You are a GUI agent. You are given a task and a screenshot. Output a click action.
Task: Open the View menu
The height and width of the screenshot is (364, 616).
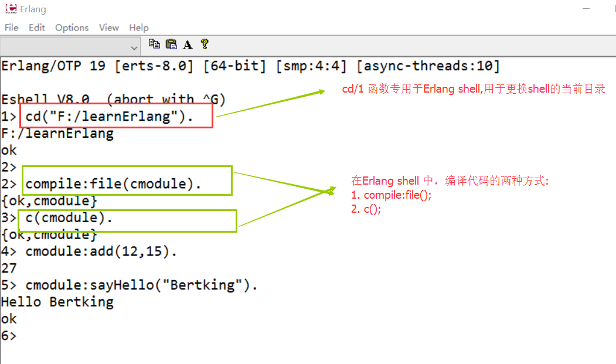click(x=108, y=28)
